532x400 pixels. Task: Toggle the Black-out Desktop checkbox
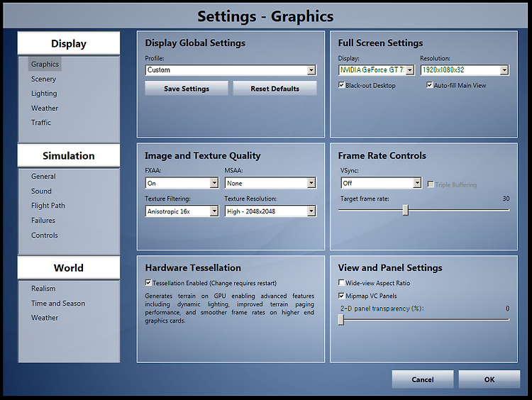point(341,85)
